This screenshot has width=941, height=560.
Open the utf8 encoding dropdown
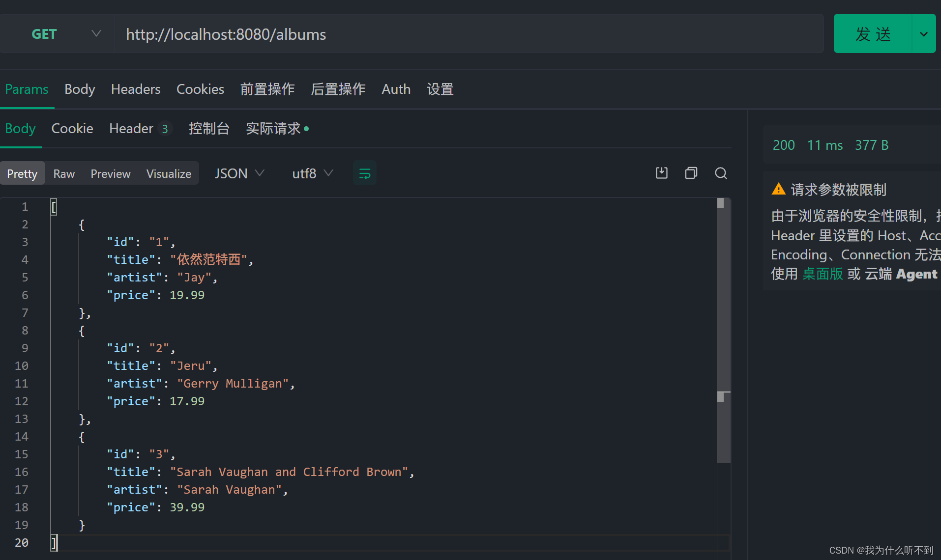313,173
